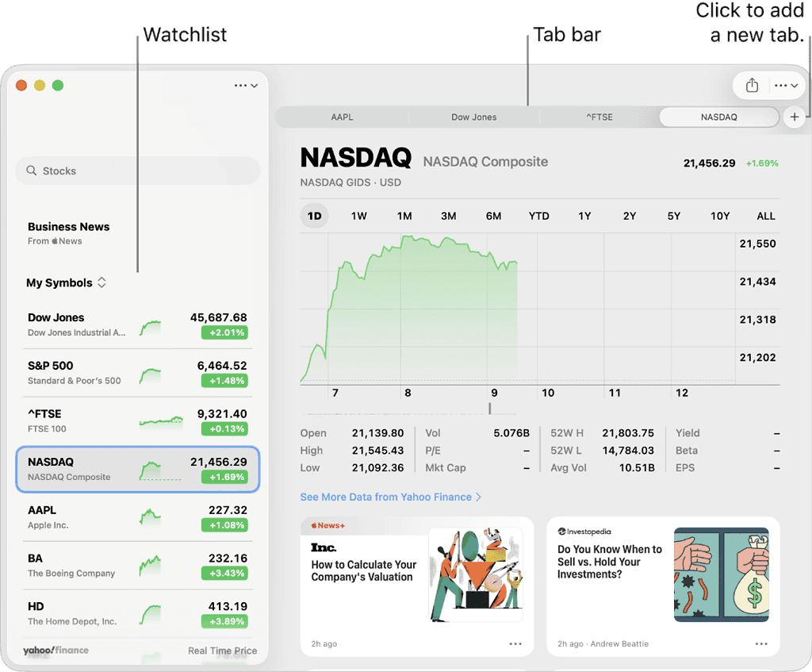Click the yahoo!finance logo
The width and height of the screenshot is (812, 672).
pos(56,650)
